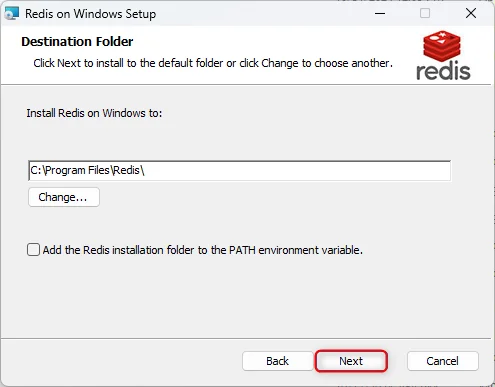
Task: Click the 'Destination Folder' heading
Action: (x=77, y=42)
